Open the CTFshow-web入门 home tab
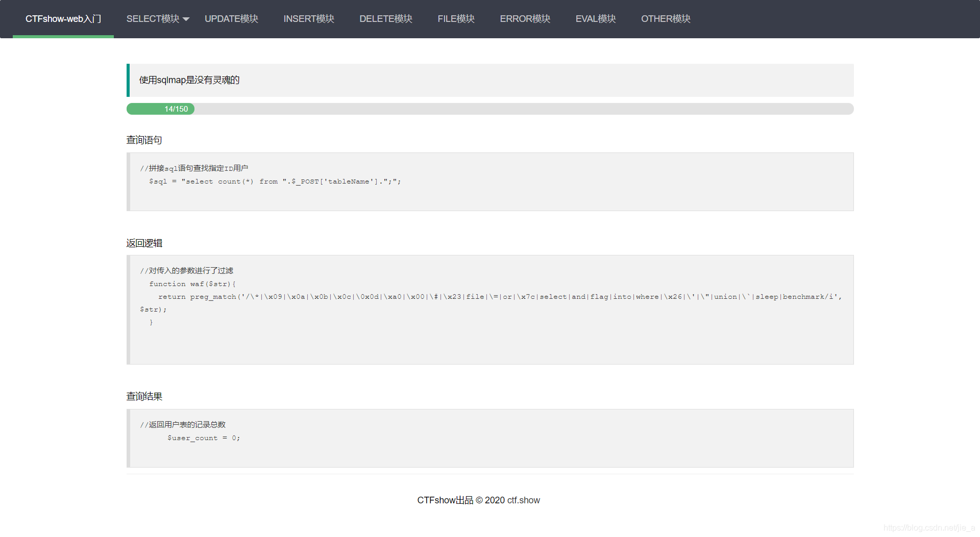Image resolution: width=980 pixels, height=537 pixels. pyautogui.click(x=63, y=19)
